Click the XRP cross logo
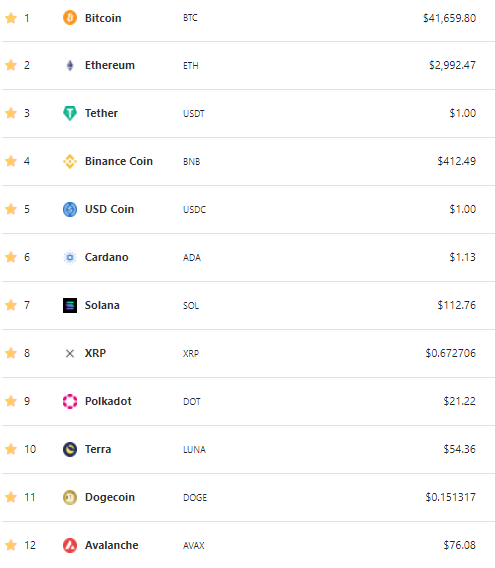495x568 pixels. (x=70, y=353)
